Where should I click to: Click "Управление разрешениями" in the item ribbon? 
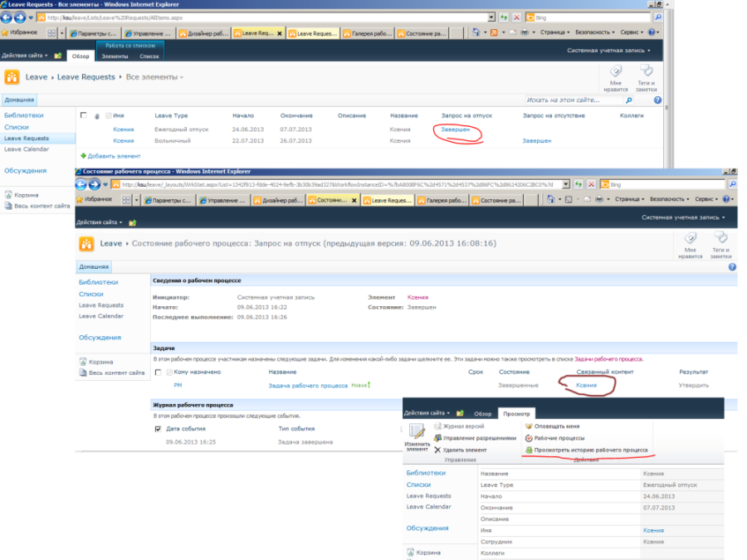click(475, 438)
